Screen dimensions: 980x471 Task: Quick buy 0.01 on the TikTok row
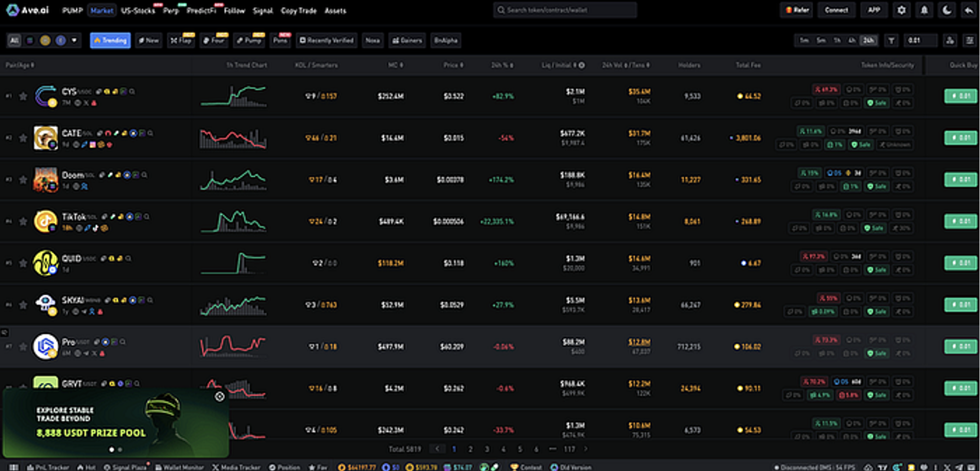click(961, 221)
